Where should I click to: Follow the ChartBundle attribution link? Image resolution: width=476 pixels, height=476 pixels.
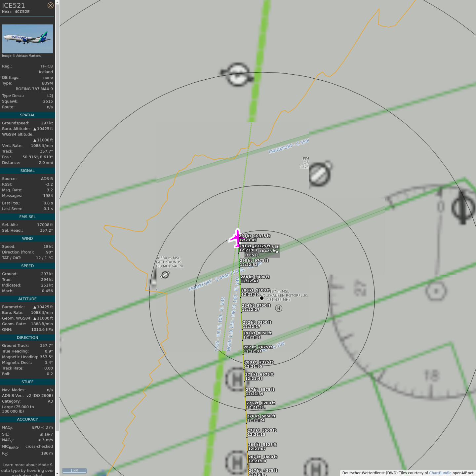point(440,473)
